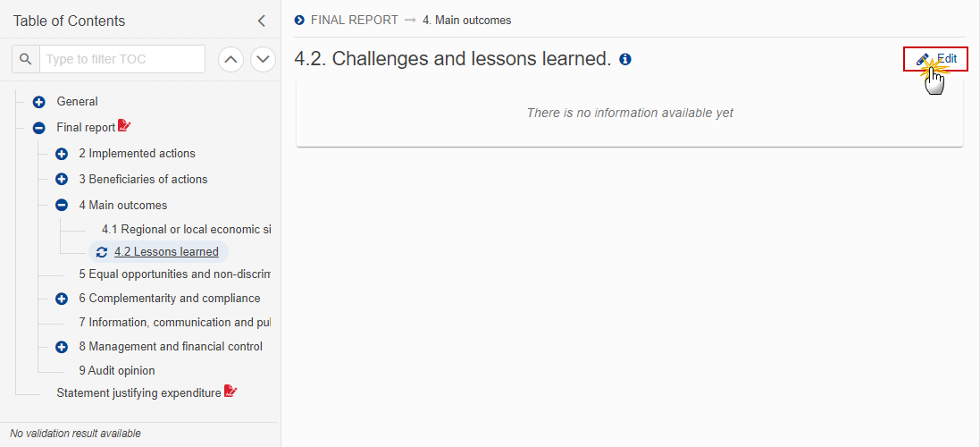Click red icon after Statement justifying expenditure
Viewport: 980px width, 447px height.
pyautogui.click(x=230, y=392)
